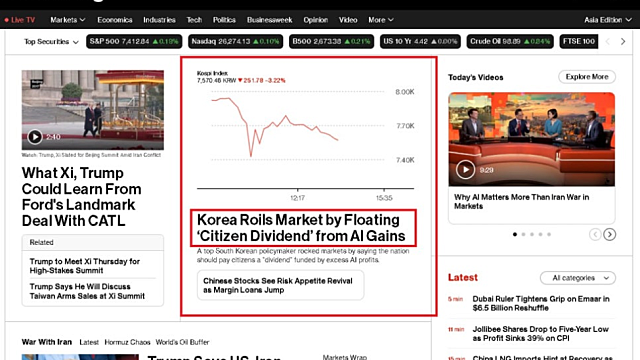The height and width of the screenshot is (360, 640).
Task: Open Chinese Stocks See Risk Appetite article
Action: [280, 285]
